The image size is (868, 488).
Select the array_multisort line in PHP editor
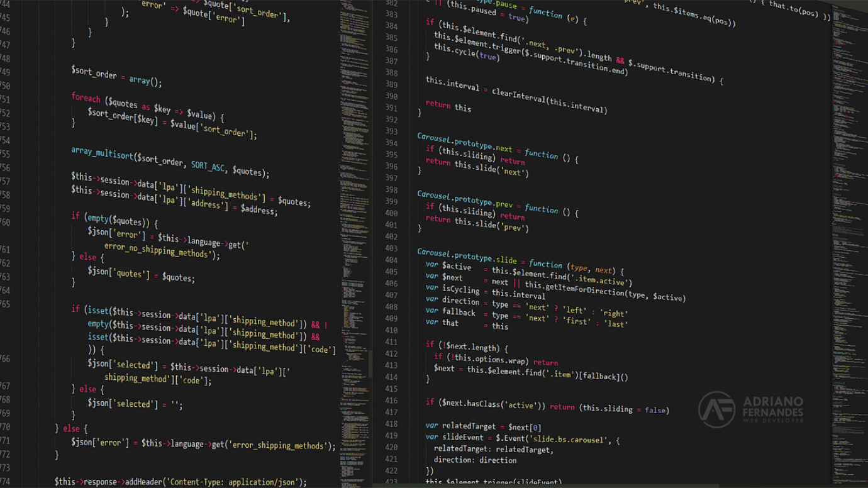click(x=170, y=162)
